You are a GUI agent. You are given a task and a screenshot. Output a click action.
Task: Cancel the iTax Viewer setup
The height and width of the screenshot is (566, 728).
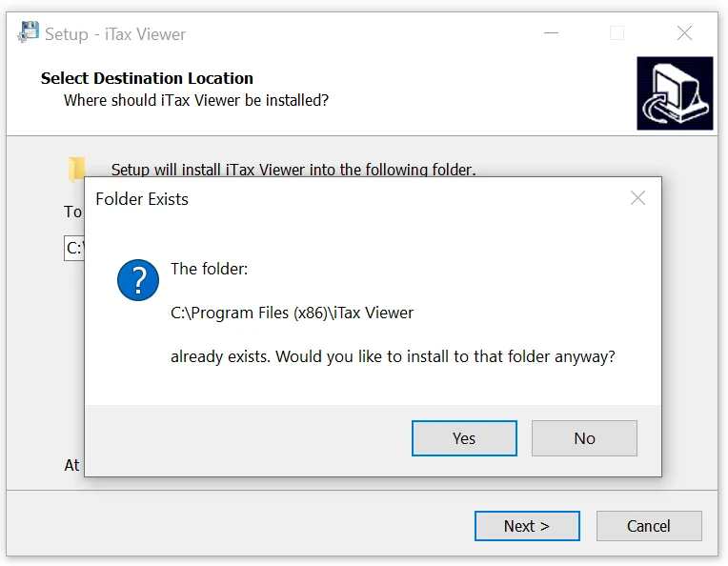coord(649,526)
